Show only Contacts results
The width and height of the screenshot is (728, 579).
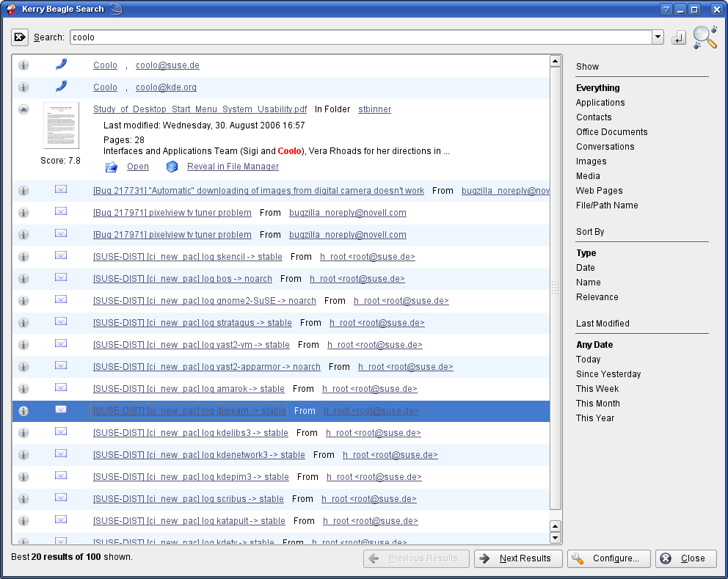tap(594, 117)
